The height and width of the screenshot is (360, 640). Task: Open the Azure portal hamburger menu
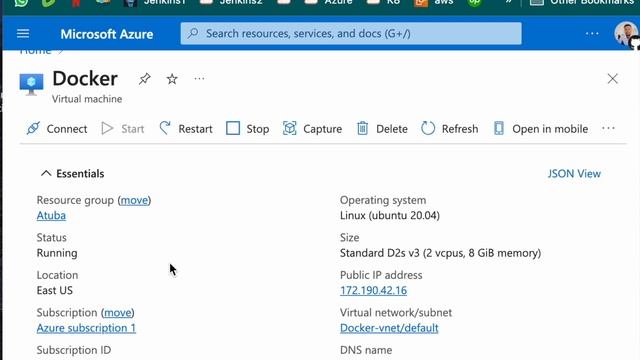coord(23,33)
